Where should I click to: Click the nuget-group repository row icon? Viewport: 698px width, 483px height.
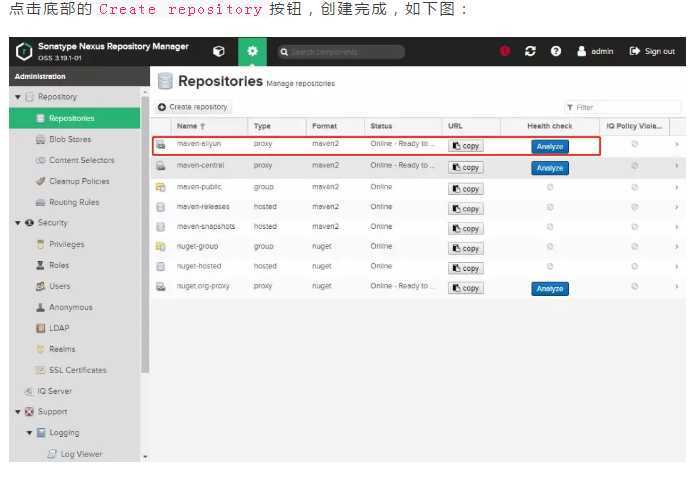(x=161, y=246)
